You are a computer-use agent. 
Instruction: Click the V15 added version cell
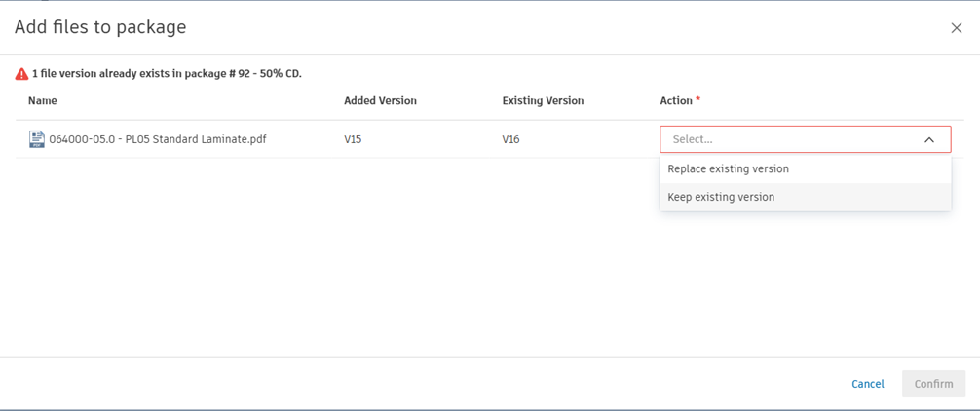click(353, 139)
